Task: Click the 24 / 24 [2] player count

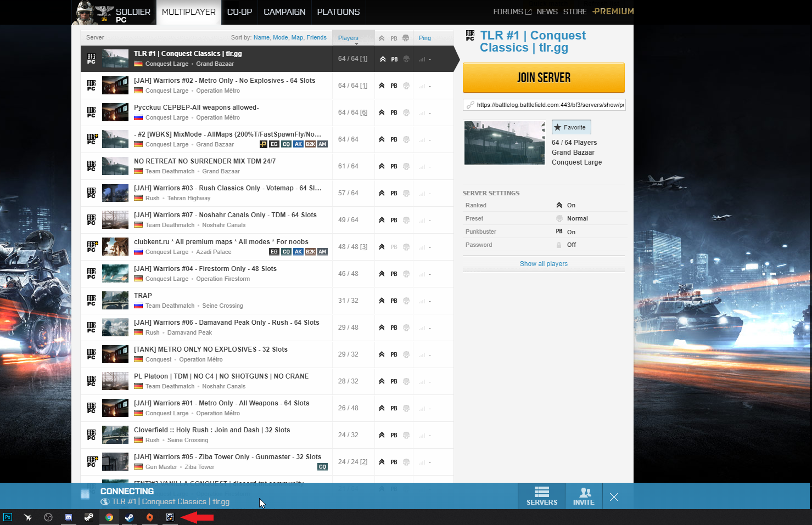Action: coord(352,462)
